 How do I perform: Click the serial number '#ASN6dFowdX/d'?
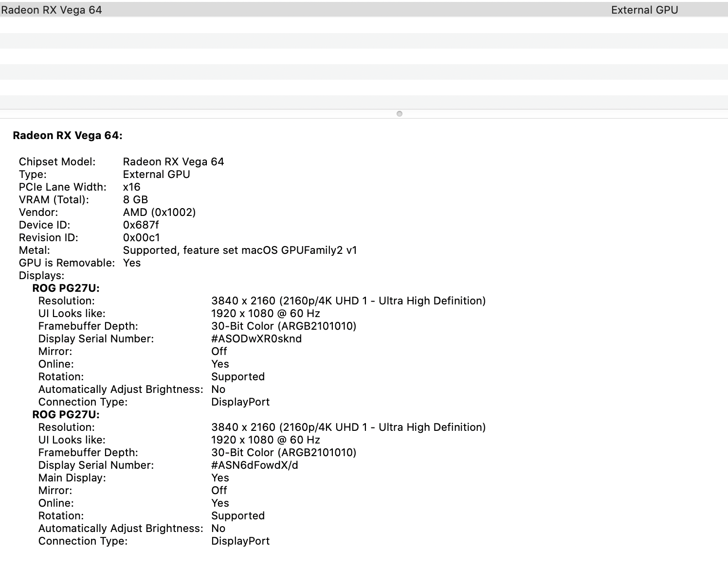pos(255,465)
